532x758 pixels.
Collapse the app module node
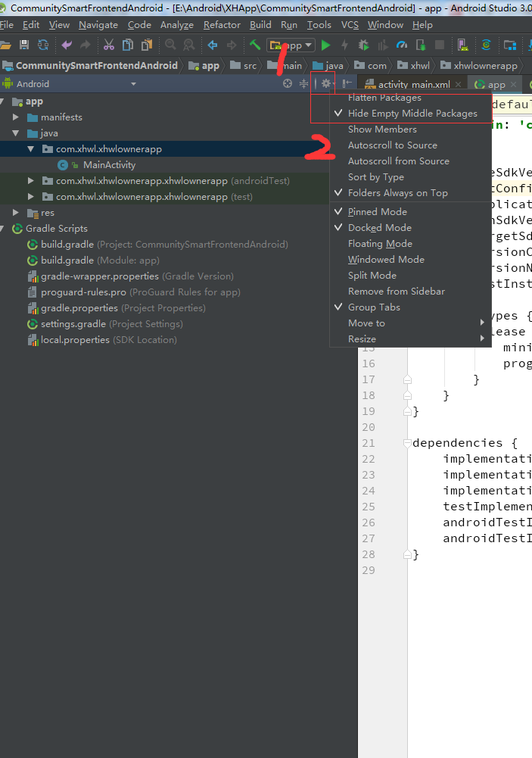tap(2, 101)
